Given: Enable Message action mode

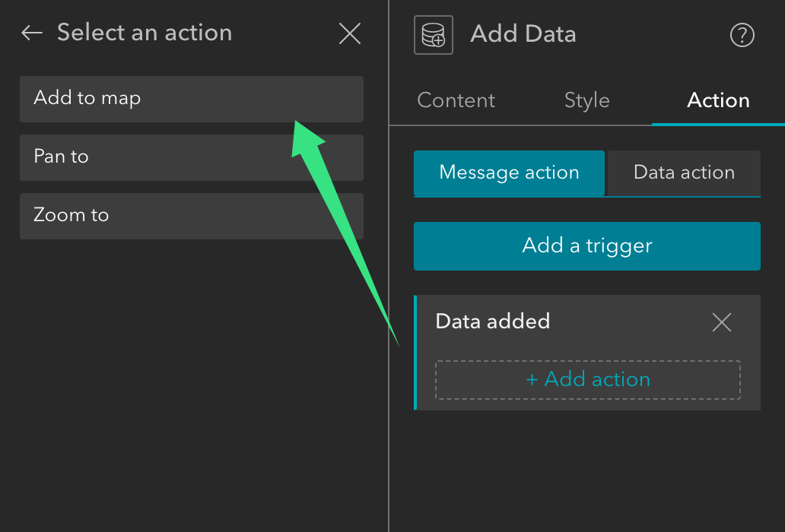Looking at the screenshot, I should (x=509, y=173).
